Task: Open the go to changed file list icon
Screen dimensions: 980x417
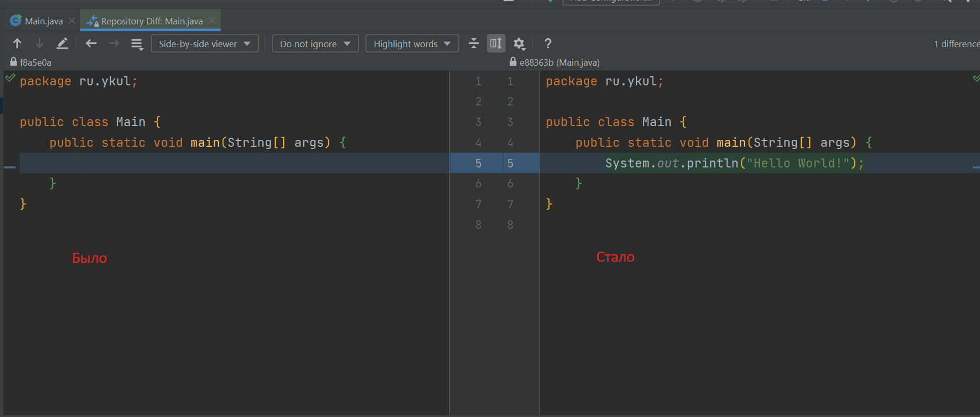Action: click(x=137, y=44)
